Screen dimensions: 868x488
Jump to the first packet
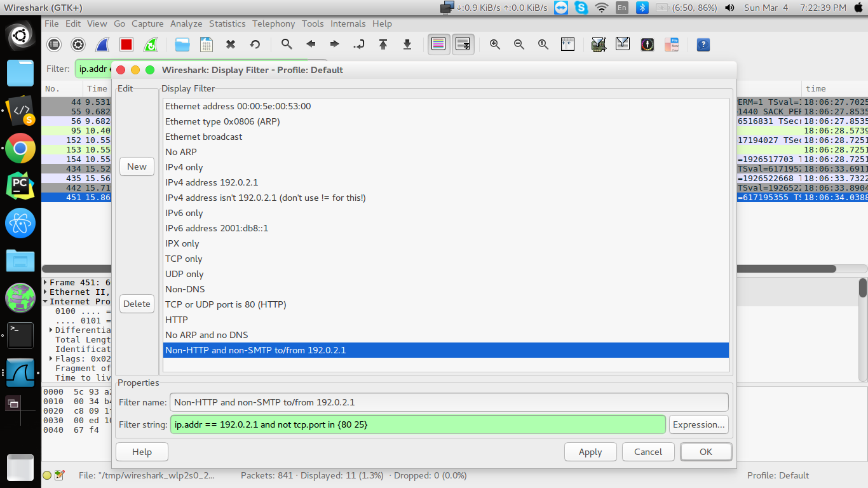tap(383, 44)
